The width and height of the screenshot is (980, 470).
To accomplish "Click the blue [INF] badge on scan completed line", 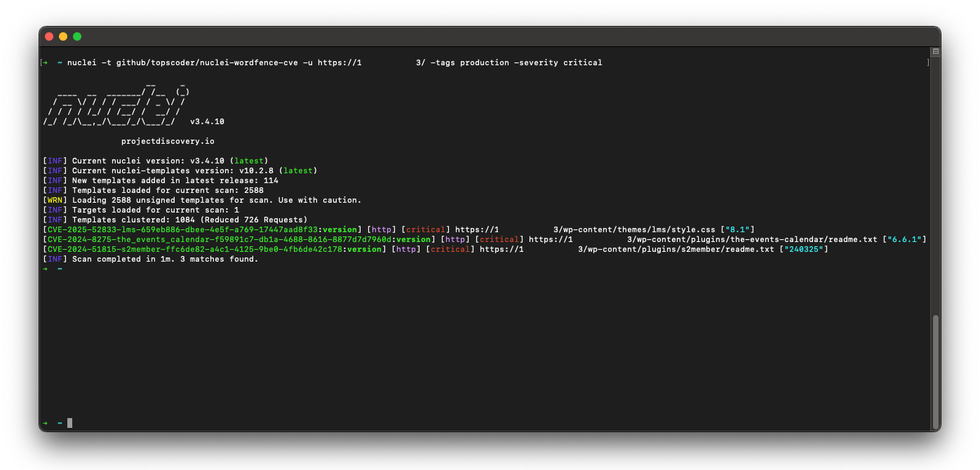I will pyautogui.click(x=55, y=258).
